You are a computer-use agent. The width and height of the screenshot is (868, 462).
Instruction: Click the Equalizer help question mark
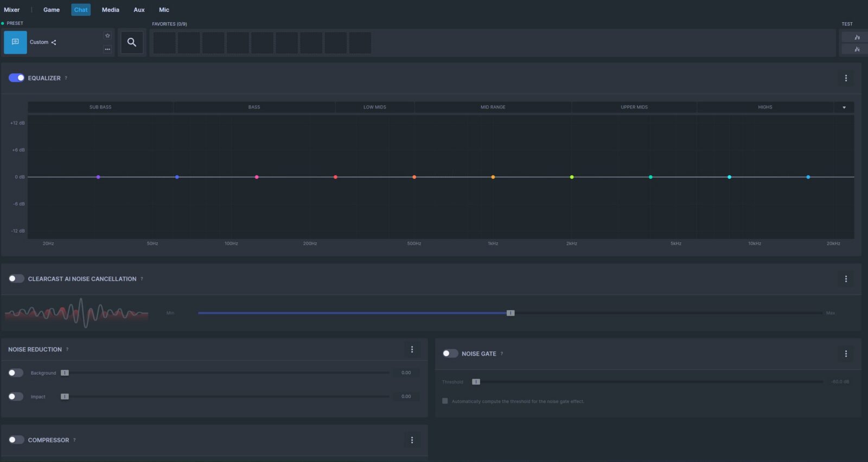tap(66, 78)
